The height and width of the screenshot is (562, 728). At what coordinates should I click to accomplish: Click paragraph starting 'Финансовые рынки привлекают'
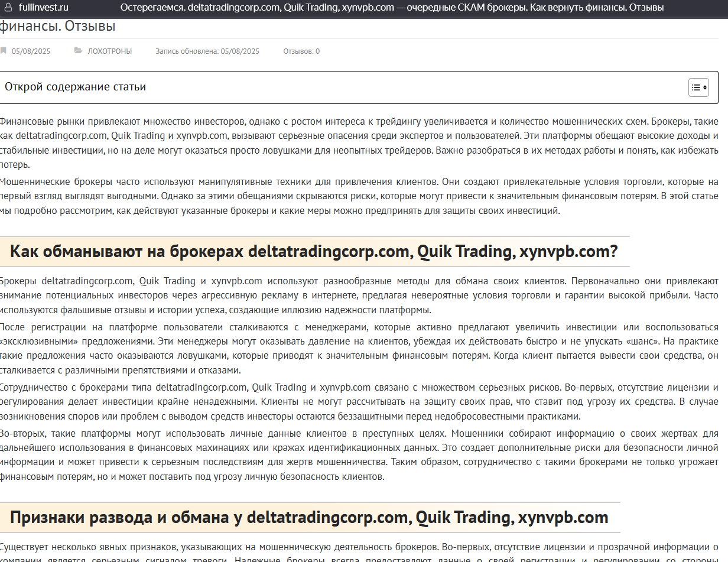click(359, 143)
